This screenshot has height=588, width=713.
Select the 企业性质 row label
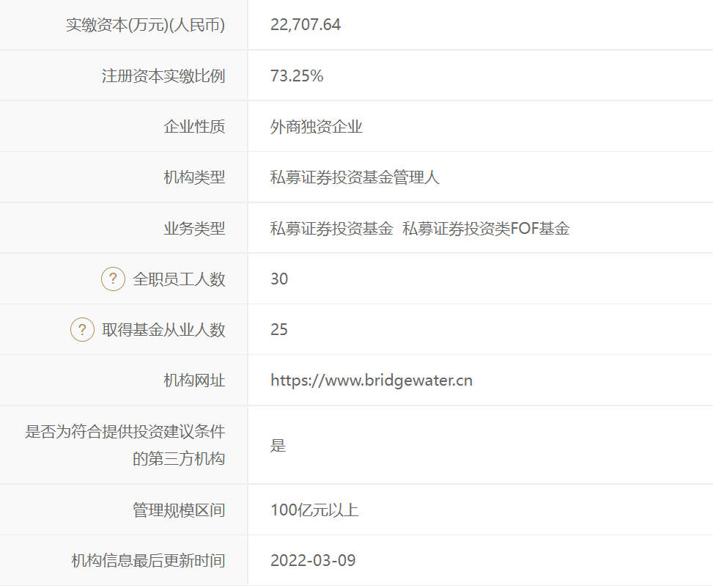click(194, 127)
